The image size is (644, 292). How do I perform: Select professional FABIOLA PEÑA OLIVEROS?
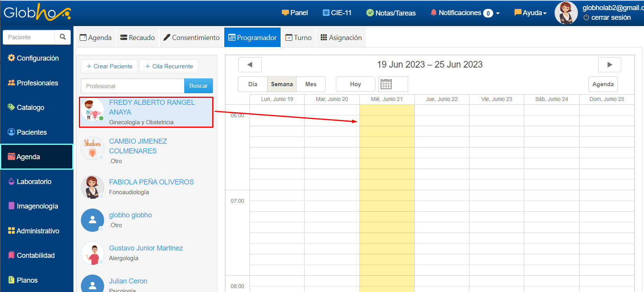click(x=151, y=182)
